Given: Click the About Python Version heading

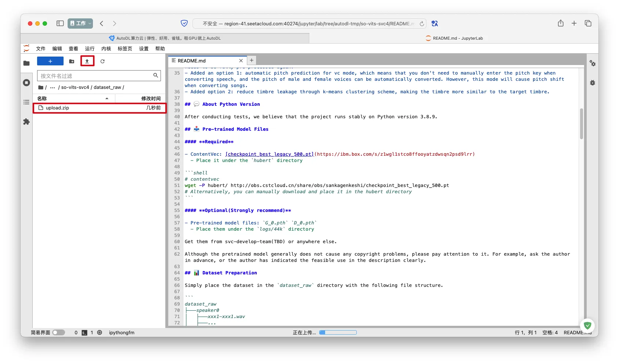Looking at the screenshot, I should [222, 104].
